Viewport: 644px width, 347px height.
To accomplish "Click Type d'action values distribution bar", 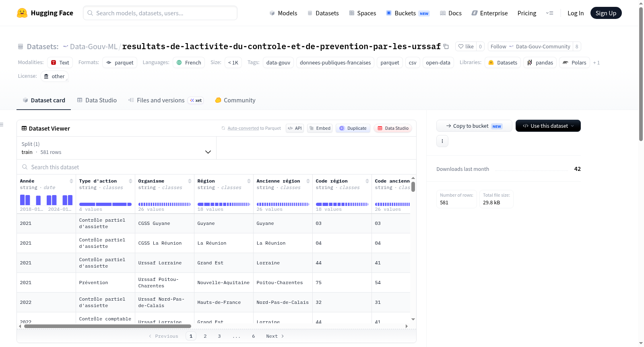I will (105, 204).
